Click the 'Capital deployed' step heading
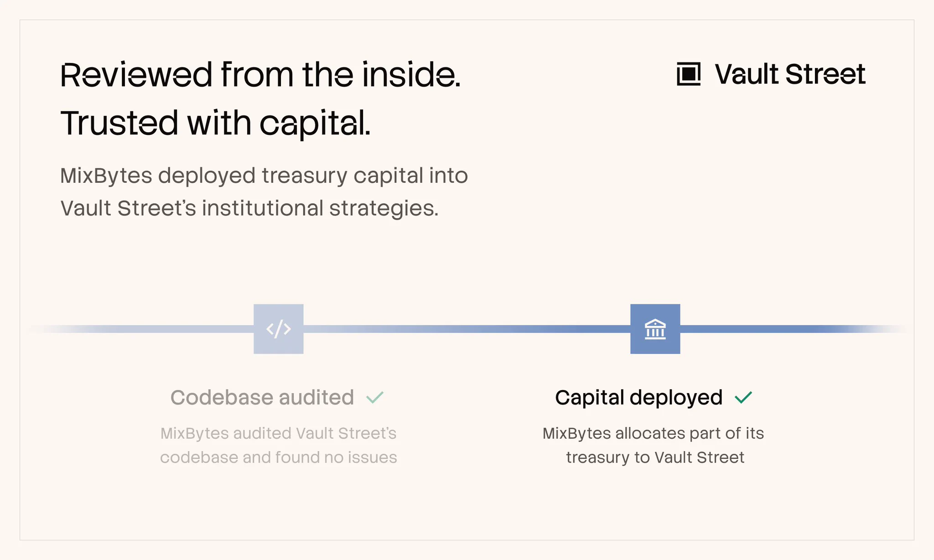This screenshot has height=560, width=934. tap(638, 397)
